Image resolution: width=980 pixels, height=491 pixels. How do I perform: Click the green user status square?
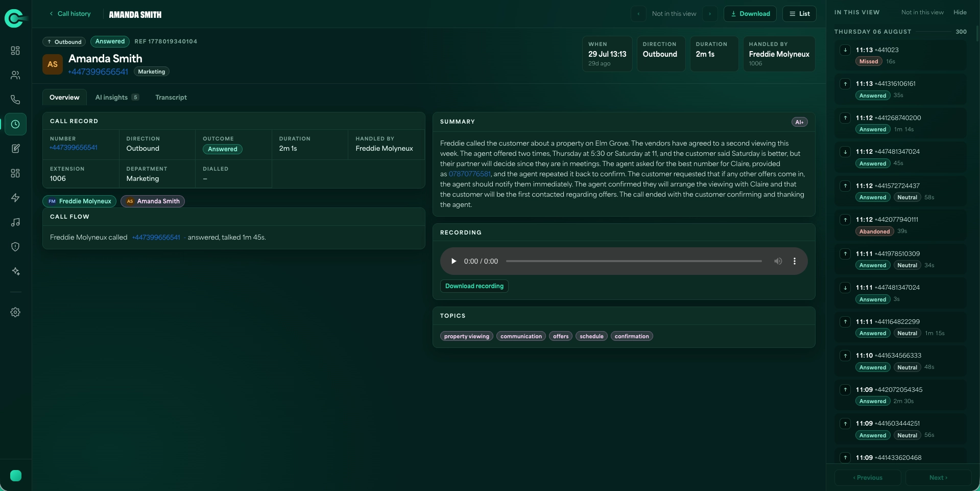16,476
